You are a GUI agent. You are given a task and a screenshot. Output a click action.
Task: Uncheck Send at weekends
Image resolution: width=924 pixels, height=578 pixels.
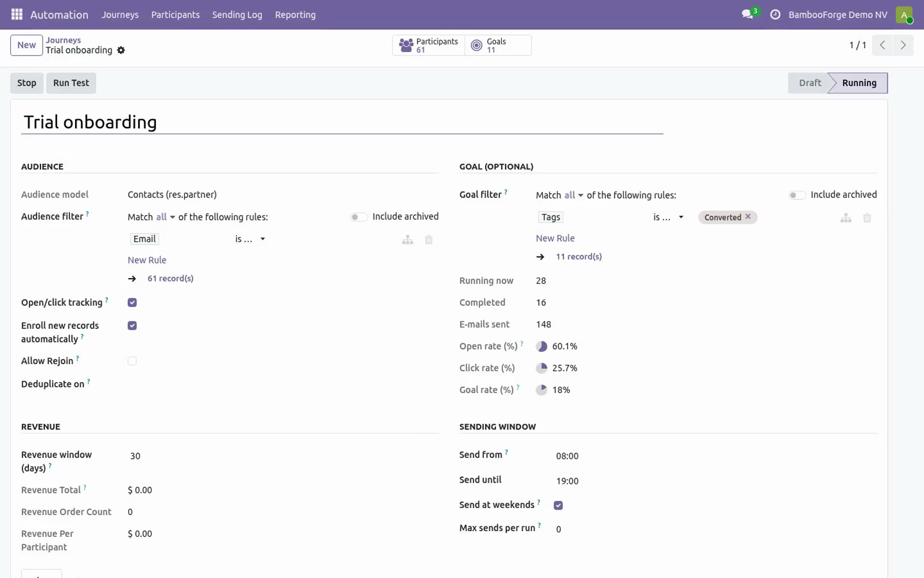pyautogui.click(x=558, y=505)
